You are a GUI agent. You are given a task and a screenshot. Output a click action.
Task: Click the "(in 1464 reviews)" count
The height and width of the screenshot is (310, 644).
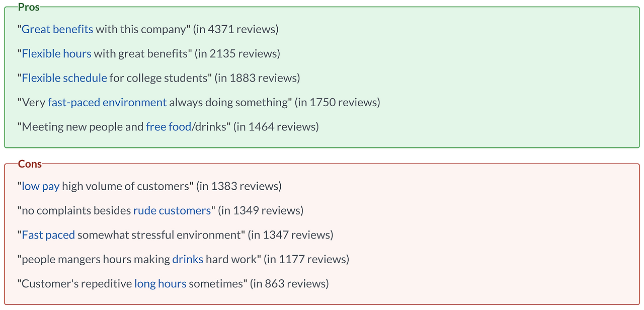coord(276,127)
